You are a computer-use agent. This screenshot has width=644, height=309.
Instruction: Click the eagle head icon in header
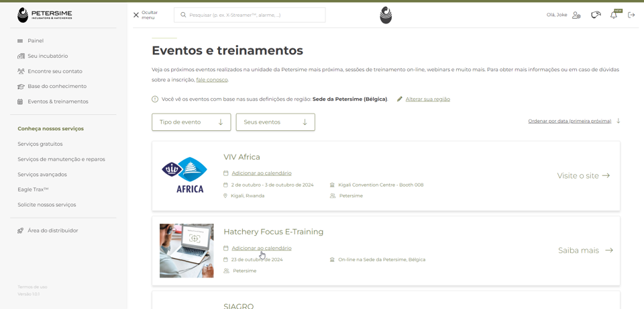point(595,15)
